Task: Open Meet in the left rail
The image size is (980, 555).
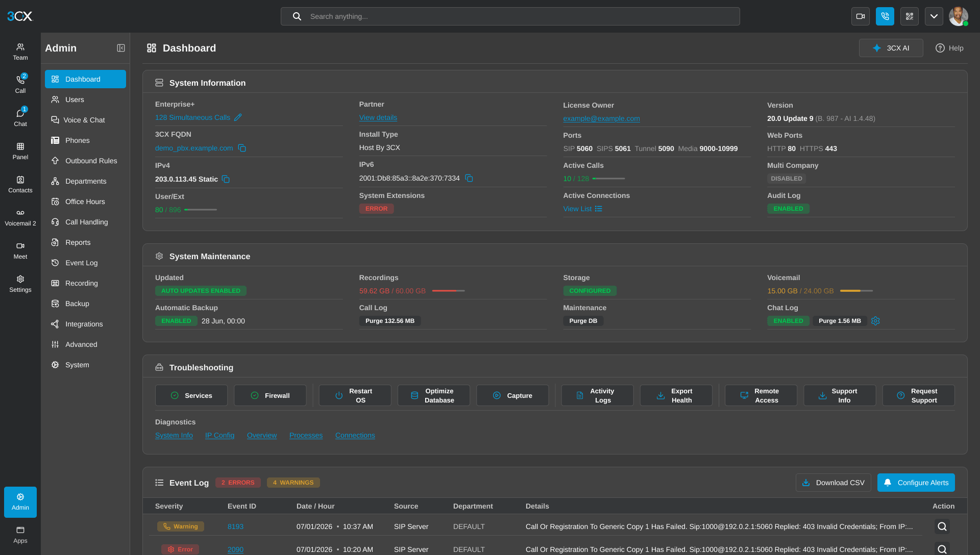Action: click(x=20, y=250)
